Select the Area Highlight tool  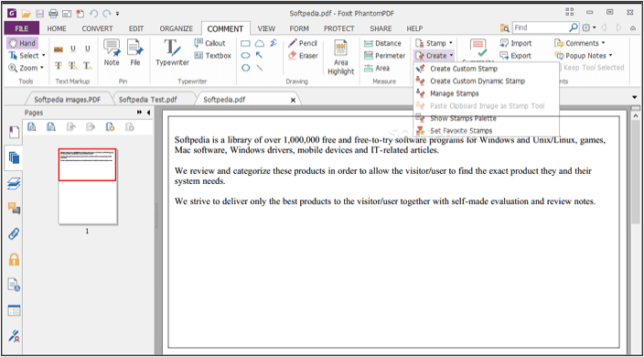click(341, 57)
